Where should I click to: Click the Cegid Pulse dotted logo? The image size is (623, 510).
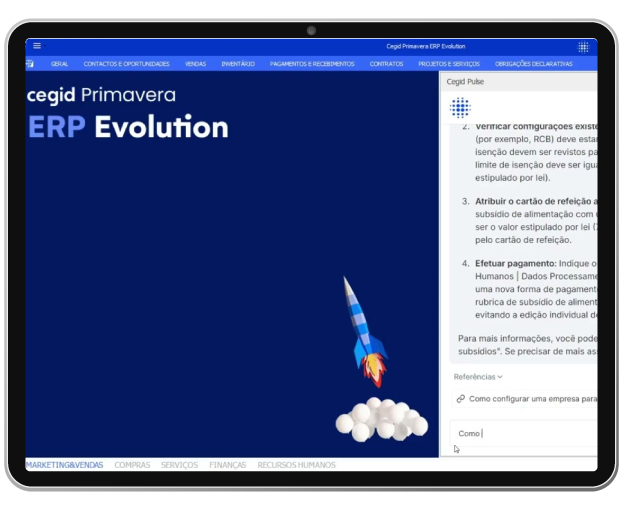[460, 107]
